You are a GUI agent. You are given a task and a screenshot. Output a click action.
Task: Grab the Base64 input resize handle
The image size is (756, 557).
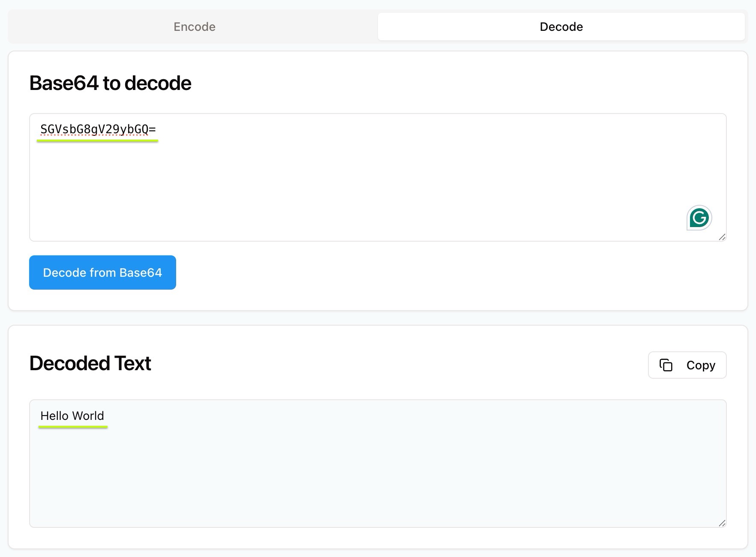tap(722, 237)
